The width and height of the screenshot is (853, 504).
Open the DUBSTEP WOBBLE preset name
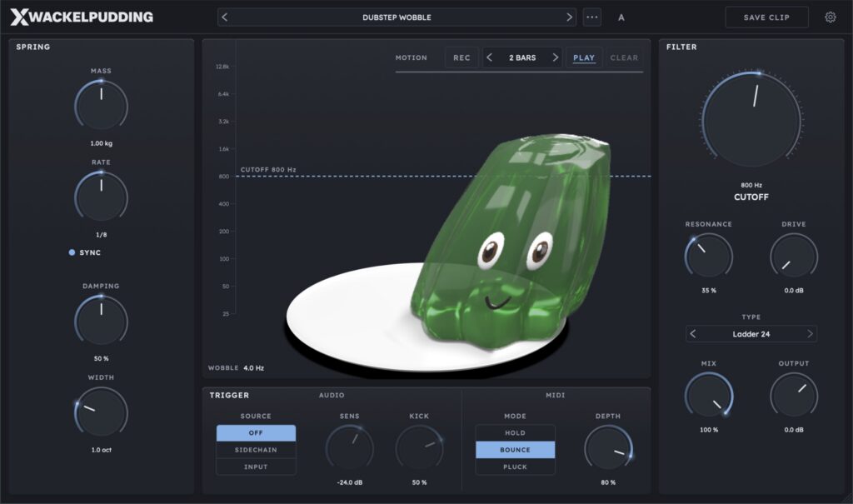(x=397, y=17)
